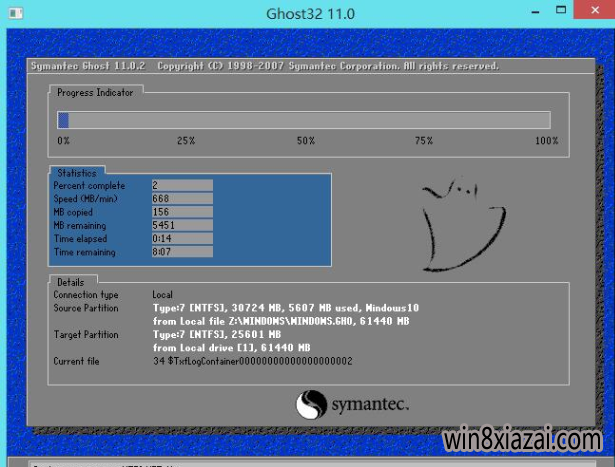Image resolution: width=615 pixels, height=467 pixels.
Task: Maximize the Ghost32 11.0 window
Action: point(561,10)
